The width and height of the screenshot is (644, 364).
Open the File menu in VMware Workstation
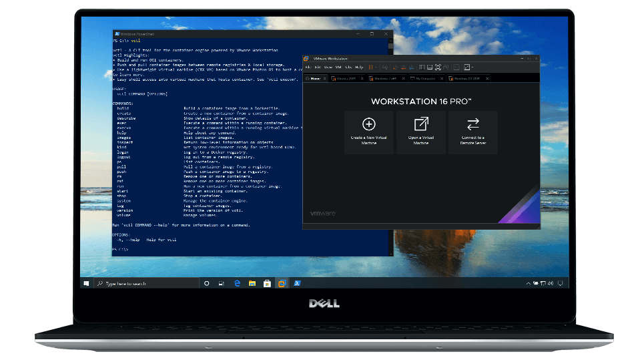click(x=308, y=67)
